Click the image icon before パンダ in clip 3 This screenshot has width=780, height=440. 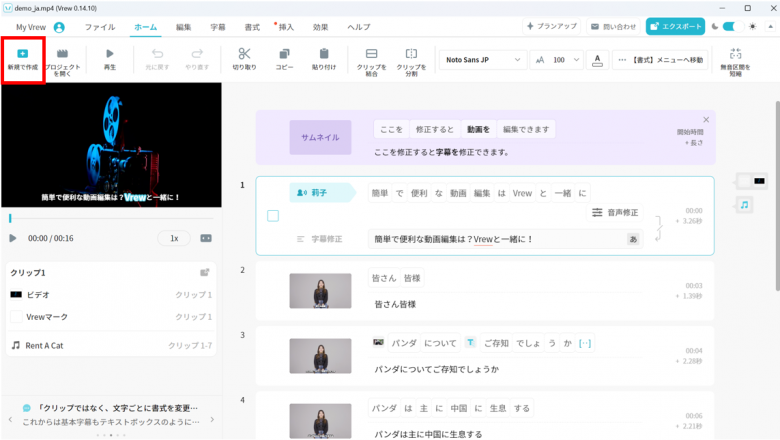click(379, 343)
